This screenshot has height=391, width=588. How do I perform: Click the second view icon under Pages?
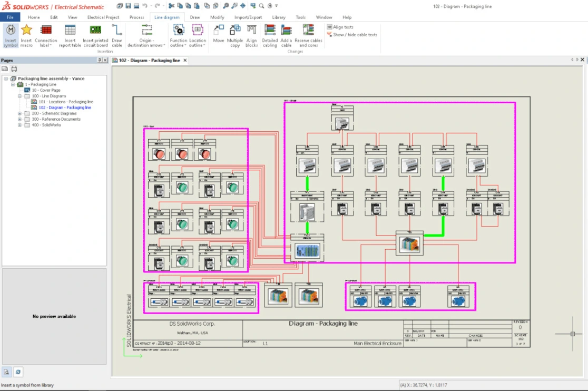(14, 69)
